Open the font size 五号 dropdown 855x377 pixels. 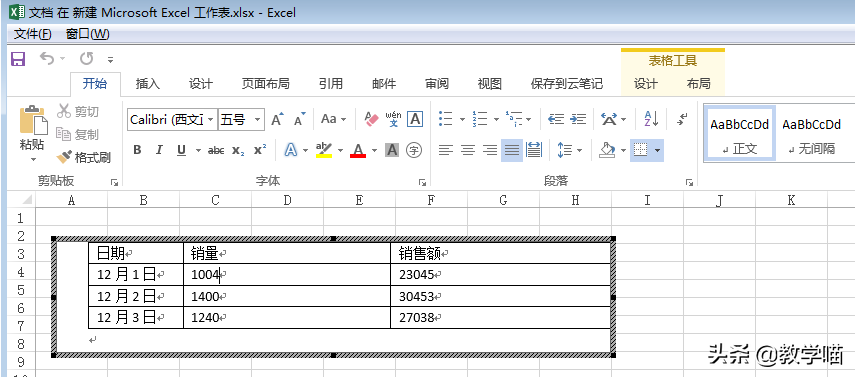tap(258, 119)
